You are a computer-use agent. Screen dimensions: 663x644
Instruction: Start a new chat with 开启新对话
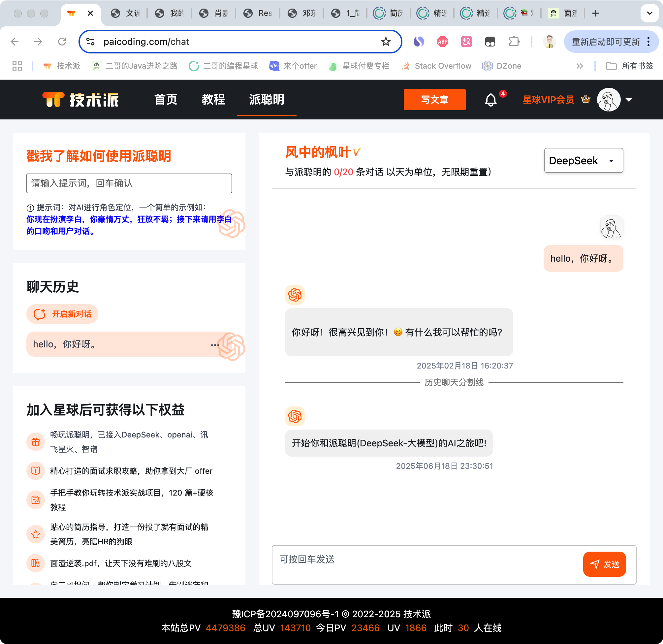(x=62, y=314)
